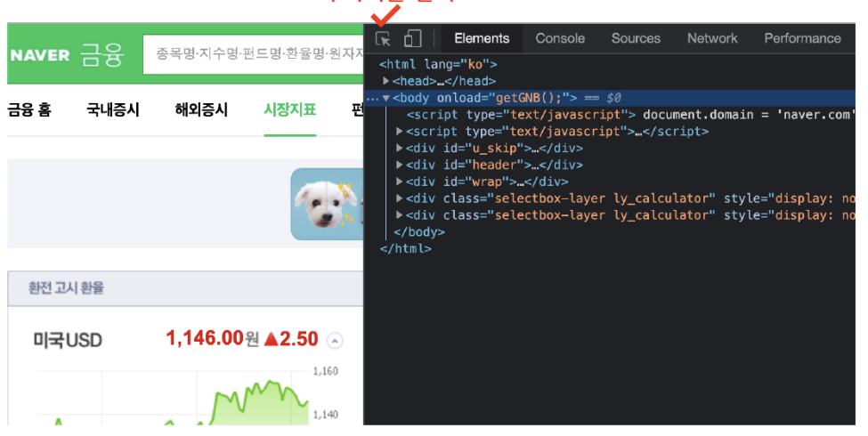Open the 해외증시 menu
This screenshot has height=436, width=868.
click(201, 109)
